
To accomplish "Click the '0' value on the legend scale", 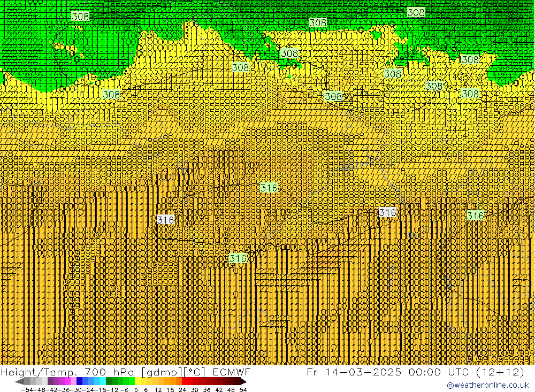I will tap(136, 390).
